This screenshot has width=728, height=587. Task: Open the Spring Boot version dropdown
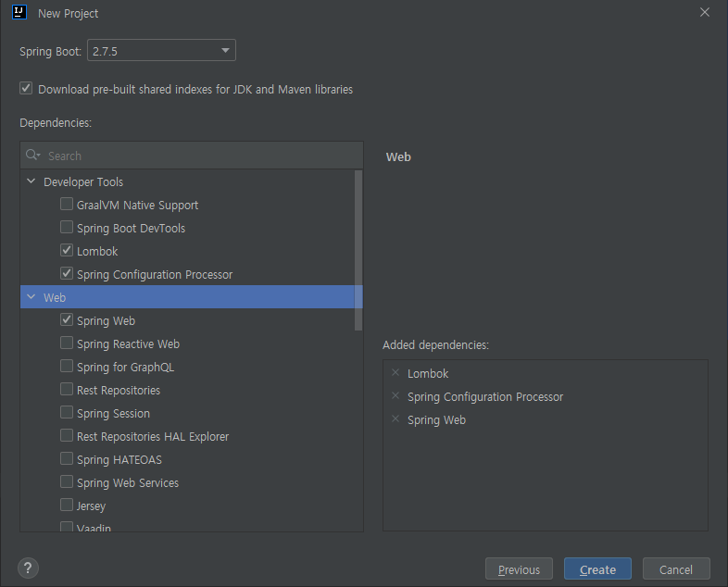click(x=161, y=50)
